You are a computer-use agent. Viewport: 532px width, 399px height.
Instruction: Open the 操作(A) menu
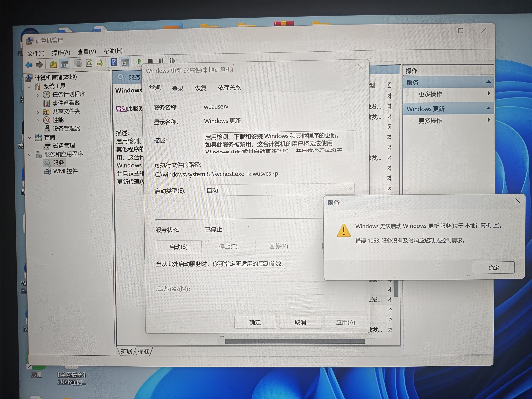pos(61,52)
